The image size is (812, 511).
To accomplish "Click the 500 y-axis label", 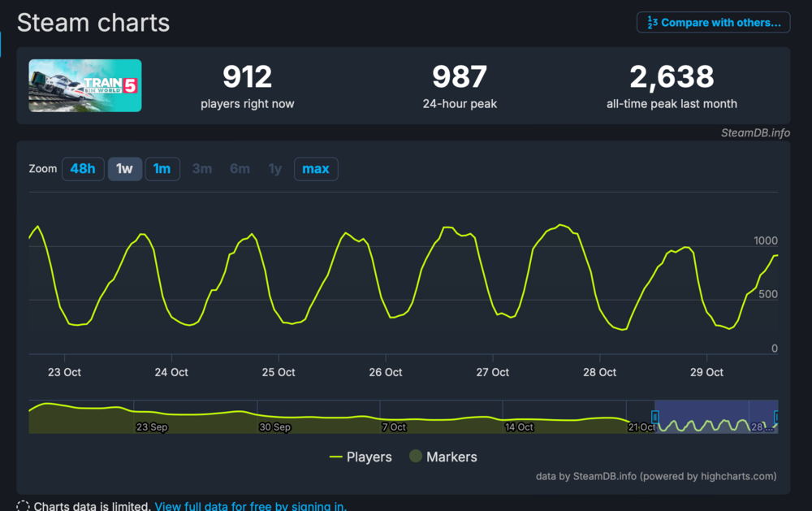I will pos(768,294).
